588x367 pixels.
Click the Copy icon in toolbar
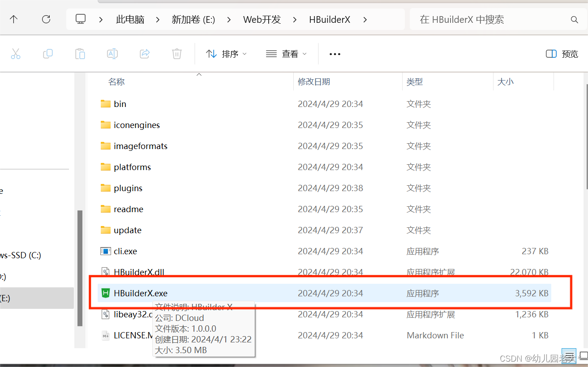pos(48,54)
